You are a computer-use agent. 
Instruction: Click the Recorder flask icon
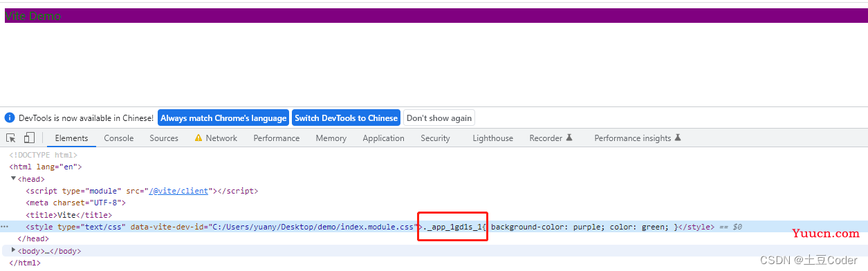tap(569, 138)
